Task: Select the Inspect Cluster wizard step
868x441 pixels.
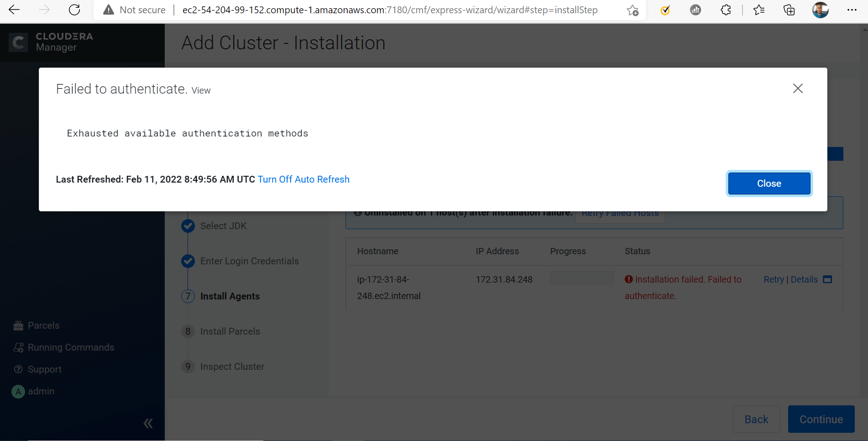Action: click(x=232, y=366)
